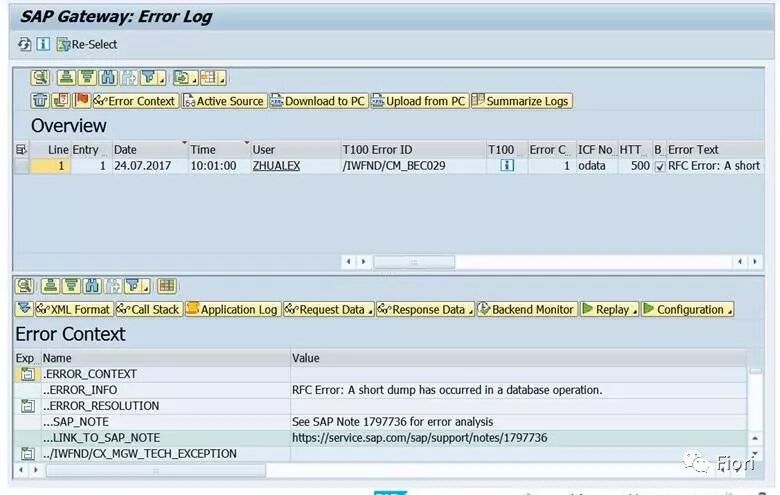The image size is (780, 495).
Task: Select the ...SAP_NOTE row
Action: pyautogui.click(x=381, y=422)
